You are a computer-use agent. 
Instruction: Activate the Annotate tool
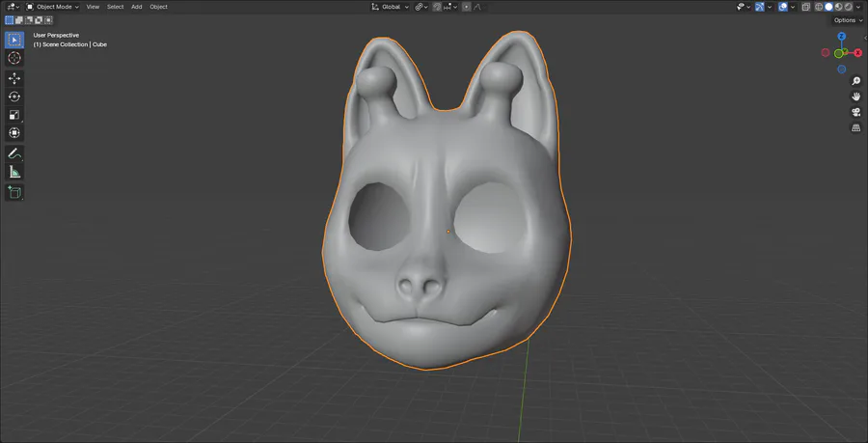(x=14, y=153)
